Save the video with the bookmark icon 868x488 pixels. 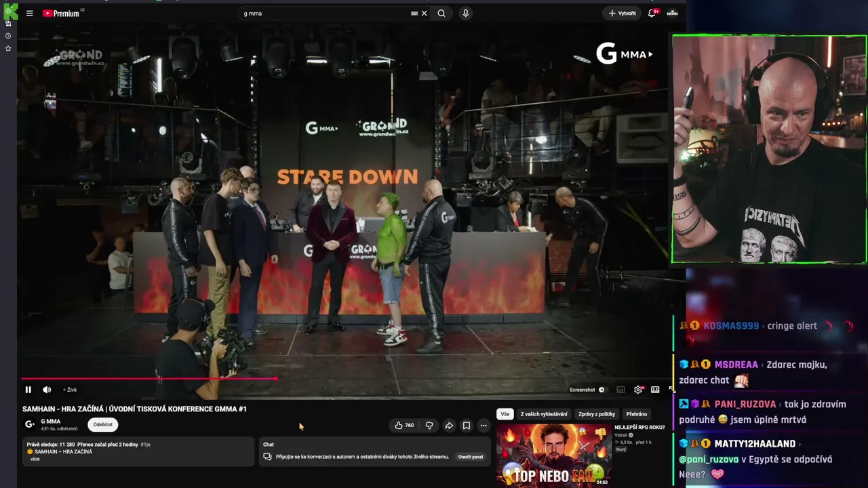[467, 426]
